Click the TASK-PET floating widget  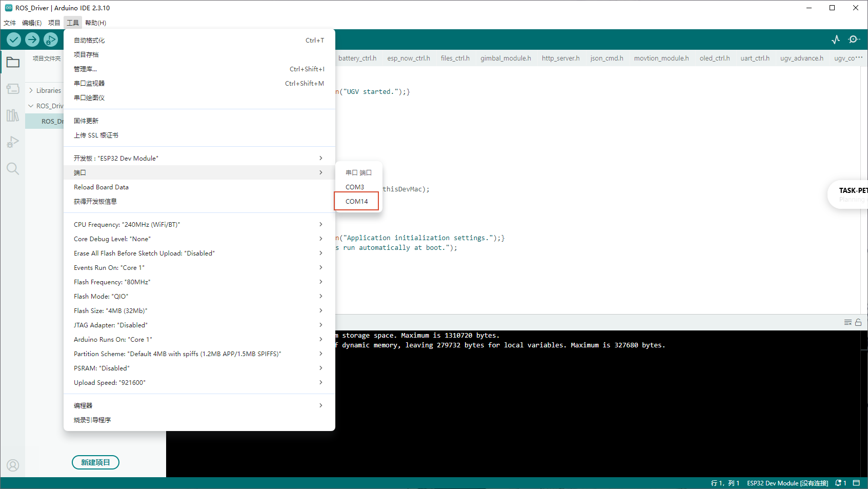click(x=849, y=194)
